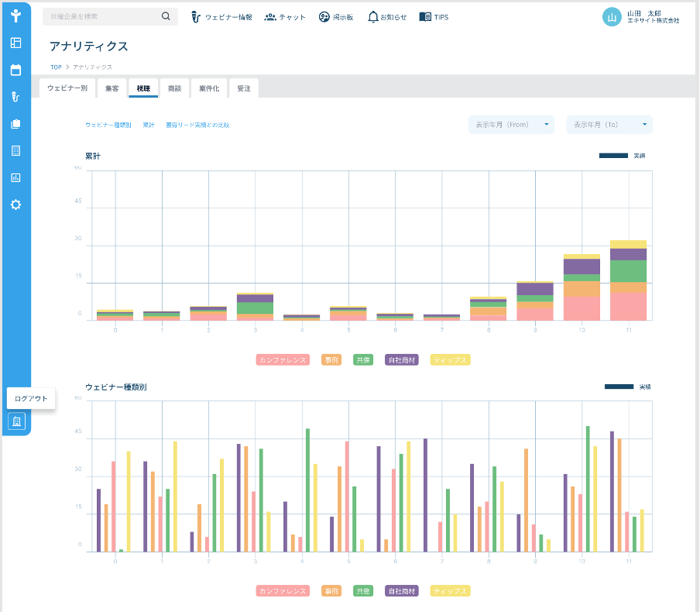Click the clipboard icon in sidebar
700x612 pixels.
15,124
